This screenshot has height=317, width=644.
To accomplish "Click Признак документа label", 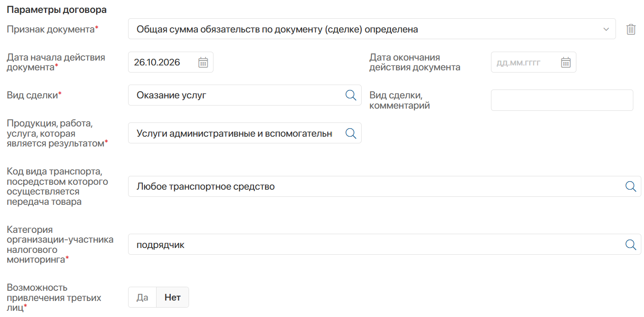I will pos(53,29).
